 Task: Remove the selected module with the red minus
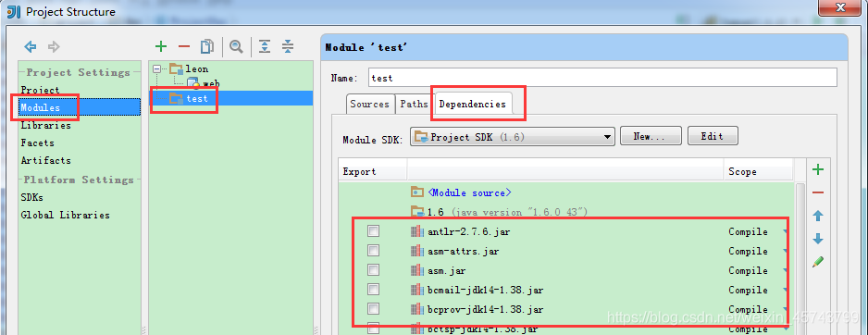(184, 46)
